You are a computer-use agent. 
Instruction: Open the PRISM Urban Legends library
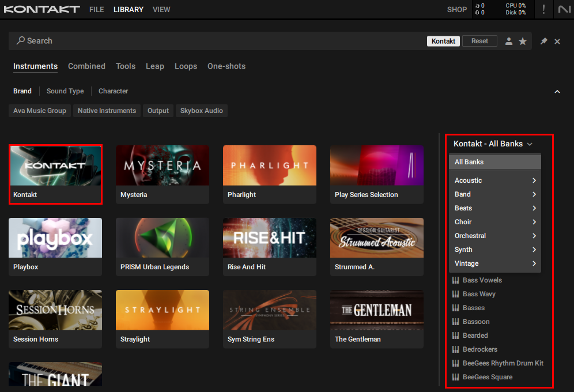click(x=163, y=247)
